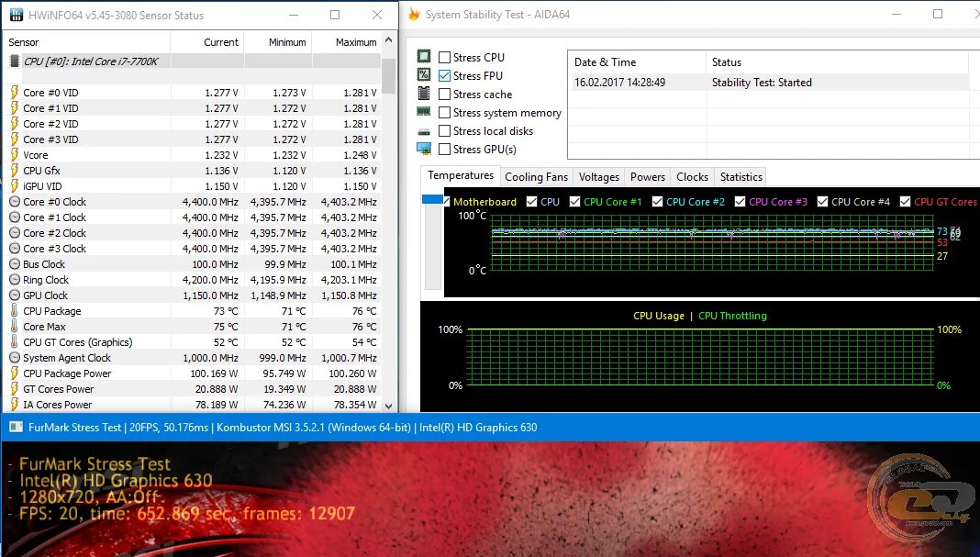This screenshot has height=557, width=980.
Task: Select the Stability Test: Started log row
Action: [769, 82]
